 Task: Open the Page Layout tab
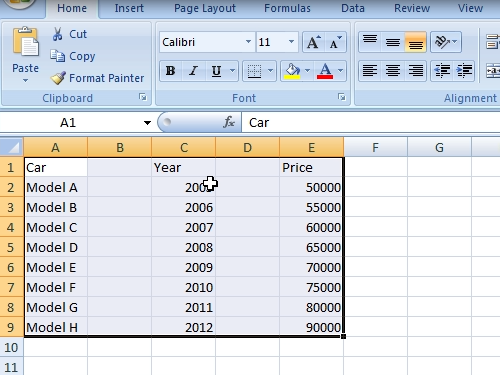(205, 8)
